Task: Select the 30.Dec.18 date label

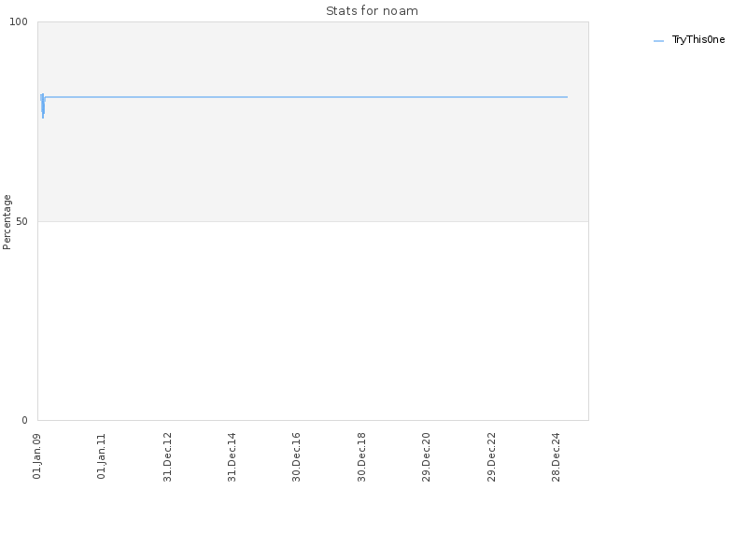Action: point(361,457)
